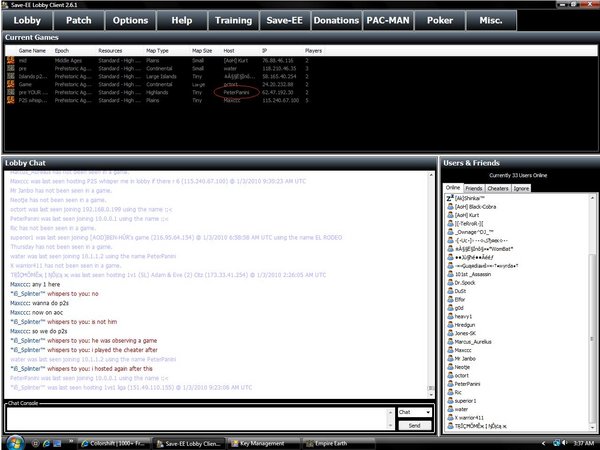
Task: Click the sleeping status icon for [Ak]Shinkai
Action: [448, 196]
